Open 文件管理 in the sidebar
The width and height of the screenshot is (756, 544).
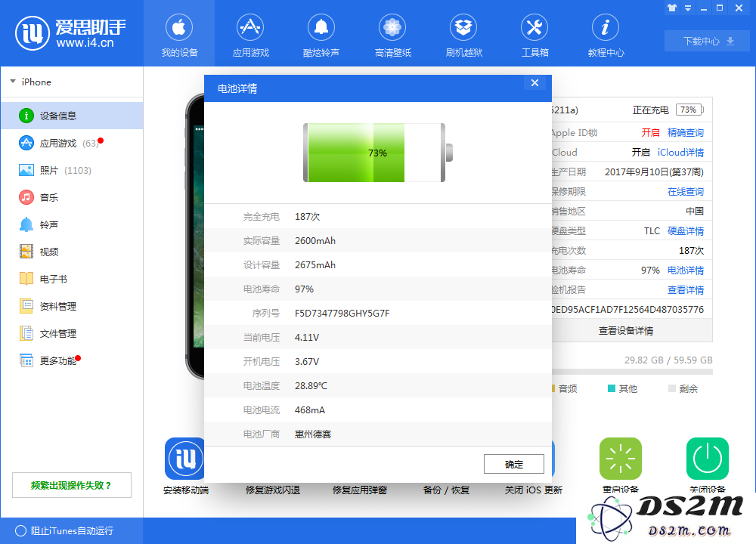72,333
